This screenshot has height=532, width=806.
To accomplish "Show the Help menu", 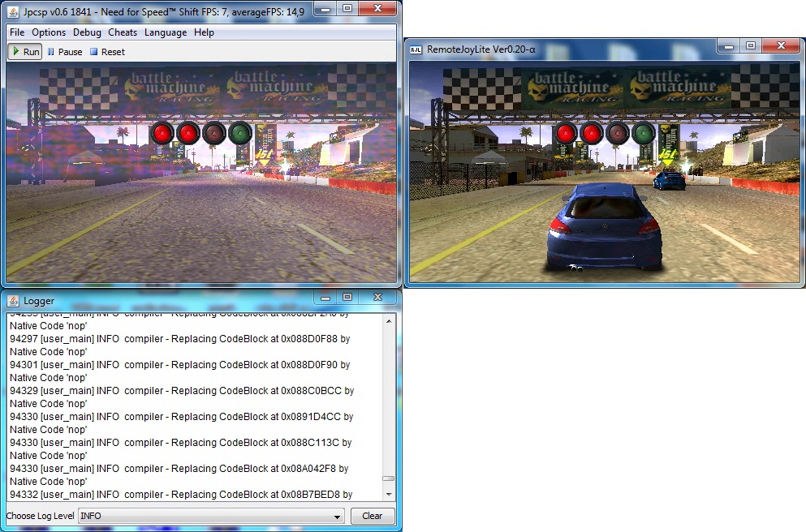I will point(204,32).
